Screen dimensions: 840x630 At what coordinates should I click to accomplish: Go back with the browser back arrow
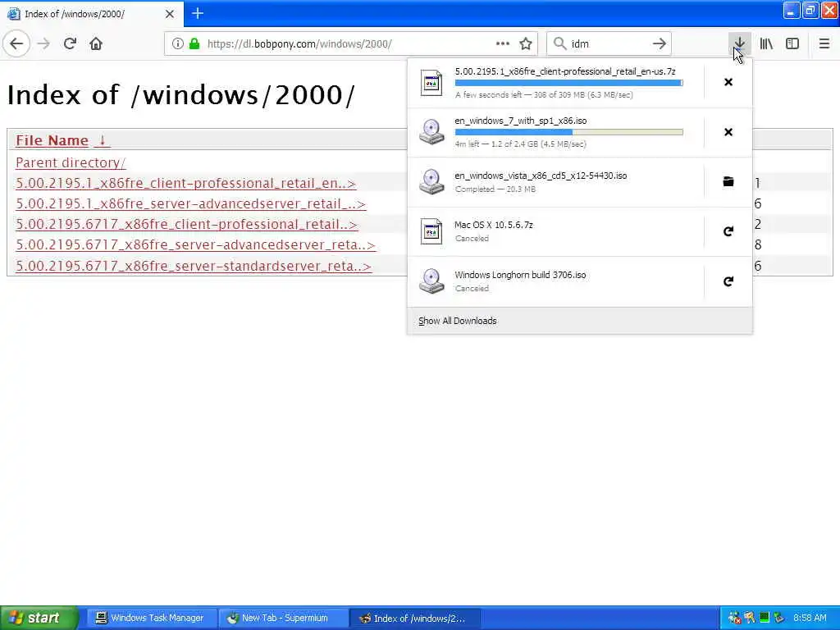[16, 44]
